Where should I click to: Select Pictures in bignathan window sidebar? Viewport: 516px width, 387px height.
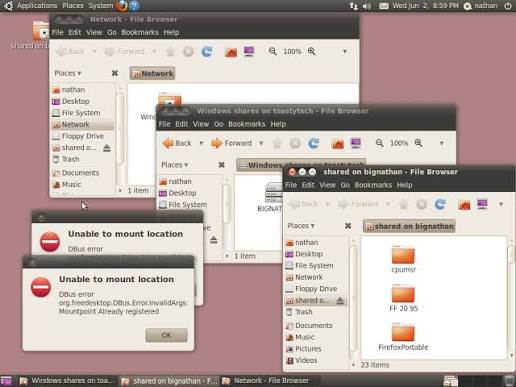pos(316,349)
